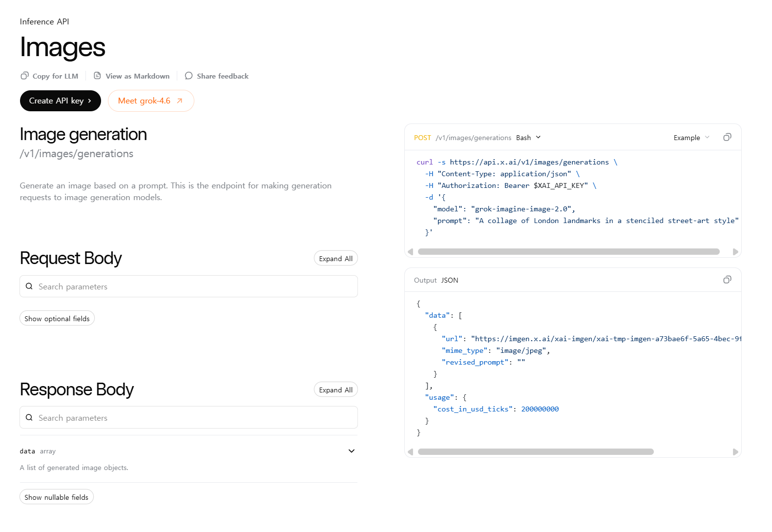Image resolution: width=772 pixels, height=532 pixels.
Task: Open the Example selector dropdown
Action: [691, 138]
